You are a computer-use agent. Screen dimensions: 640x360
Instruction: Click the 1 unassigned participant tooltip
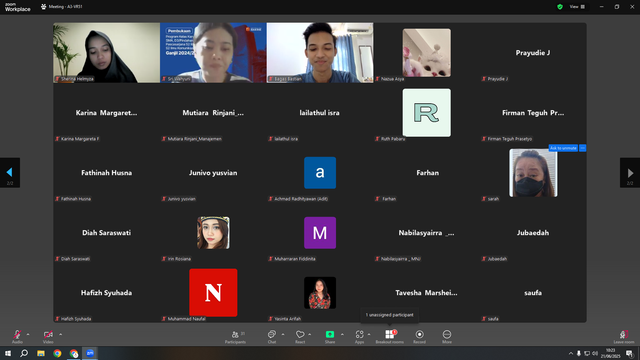tap(389, 315)
